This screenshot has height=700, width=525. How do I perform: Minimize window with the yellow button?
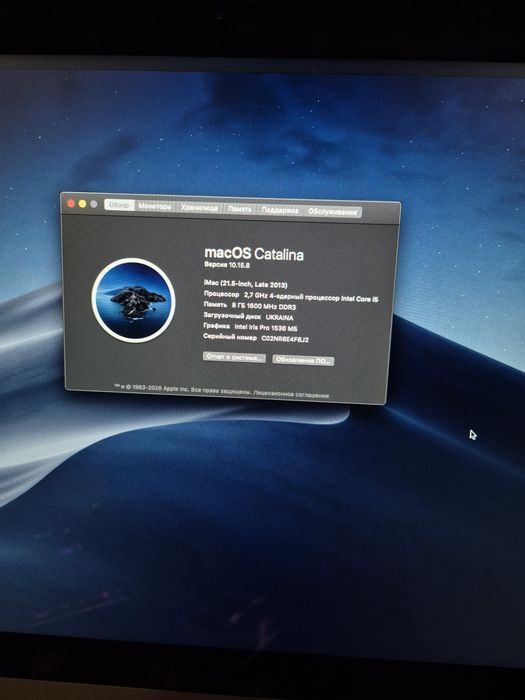click(x=82, y=204)
